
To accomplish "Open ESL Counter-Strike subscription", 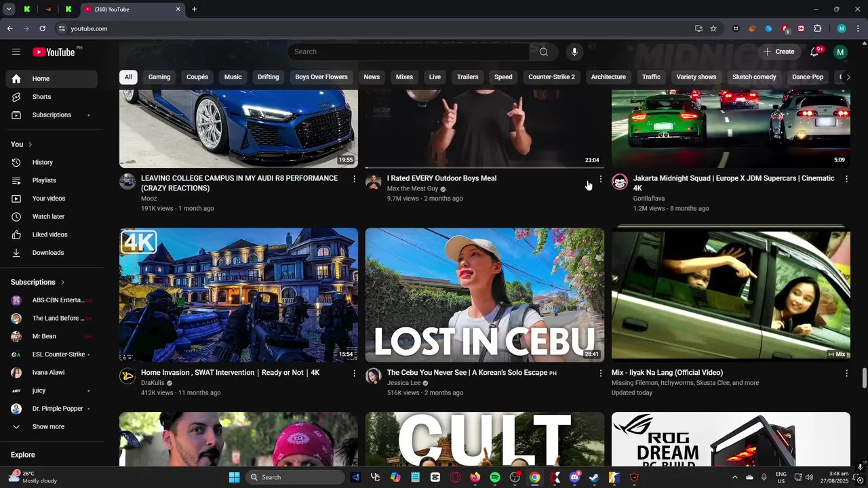I will point(52,354).
